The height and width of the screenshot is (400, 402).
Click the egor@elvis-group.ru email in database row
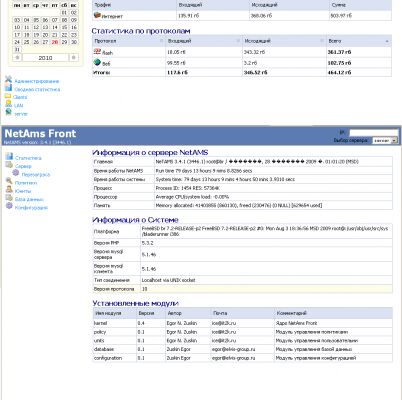[233, 349]
